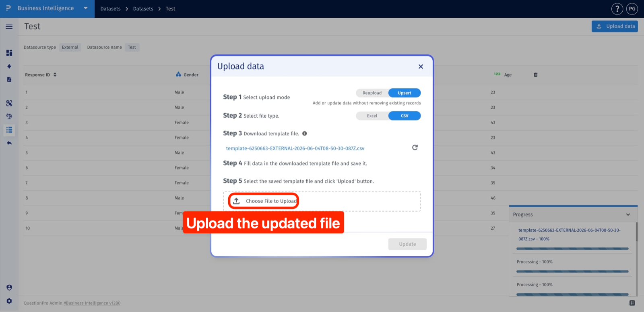
Task: Click the reply arrow icon in sidebar
Action: pyautogui.click(x=9, y=143)
